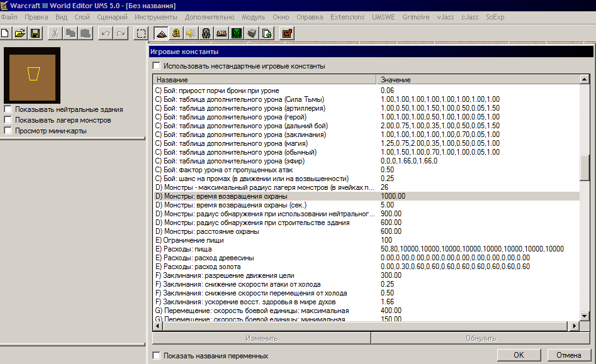
Task: Open the 'Инструменты' menu
Action: pyautogui.click(x=155, y=16)
